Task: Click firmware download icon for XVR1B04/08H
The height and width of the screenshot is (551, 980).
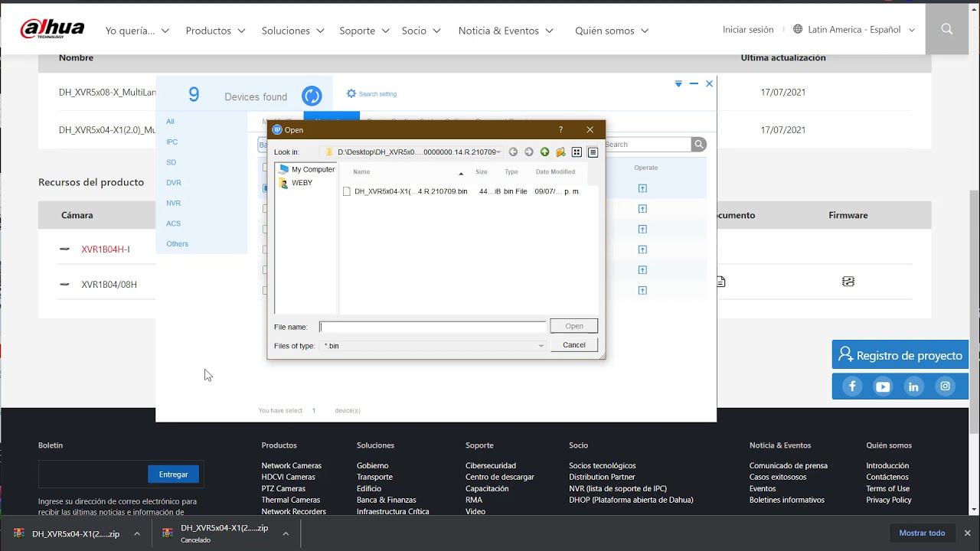Action: [848, 282]
